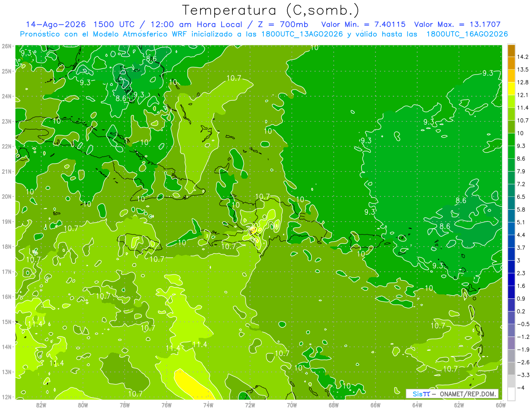Click colorbar label '-3.3'

coord(522,375)
